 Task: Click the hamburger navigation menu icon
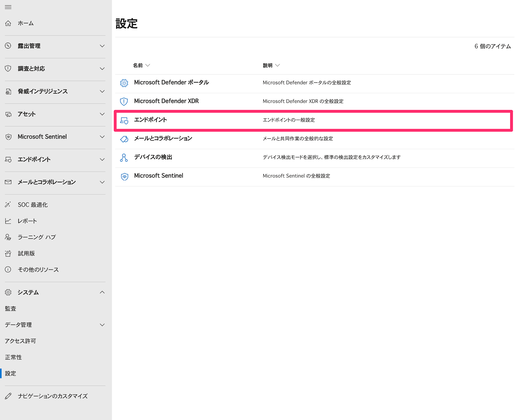(x=8, y=7)
